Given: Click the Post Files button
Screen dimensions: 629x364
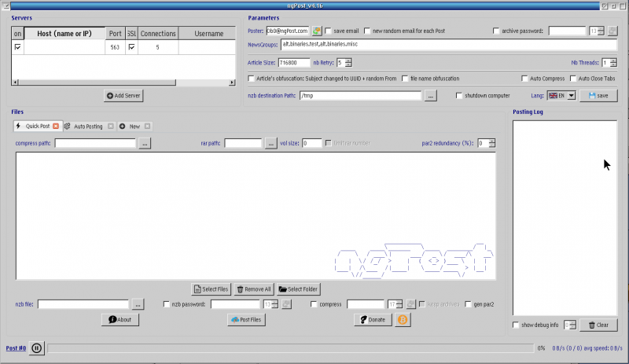Looking at the screenshot, I should click(246, 320).
